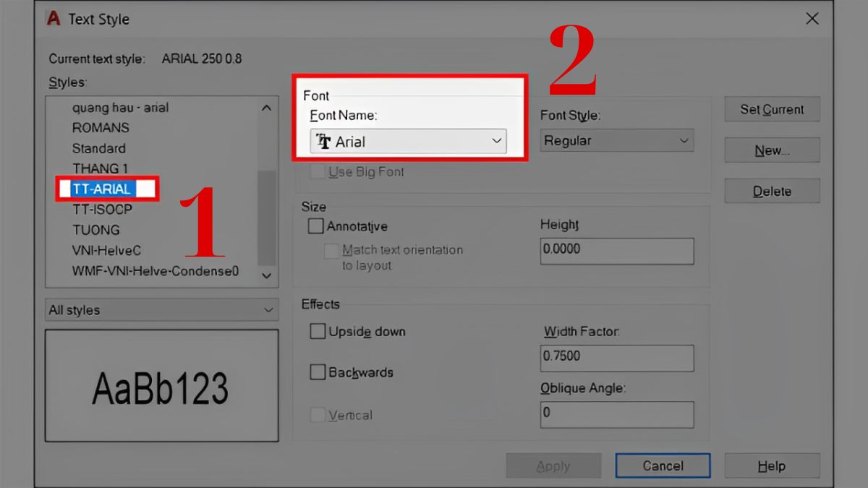Image resolution: width=868 pixels, height=488 pixels.
Task: Tick the Annotative checkbox
Action: point(315,226)
